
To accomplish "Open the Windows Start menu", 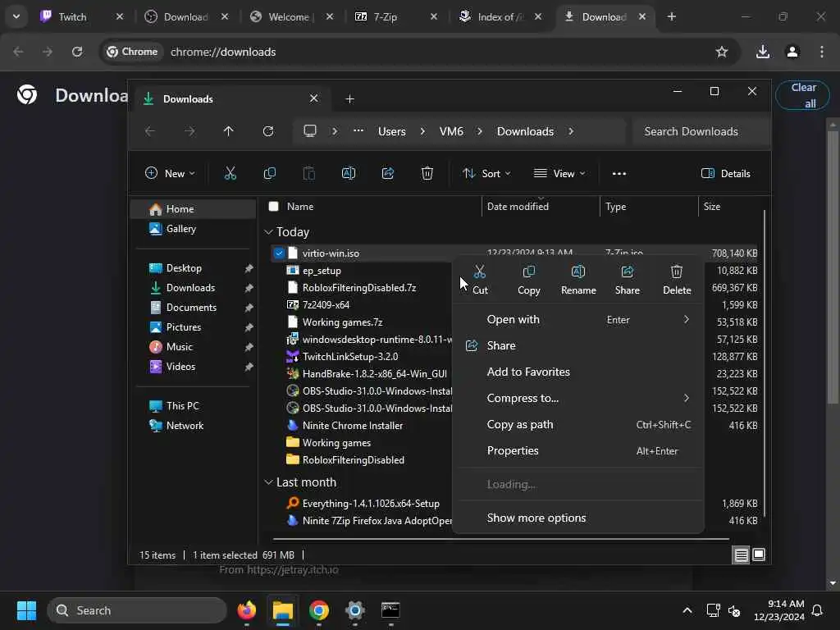I will [26, 610].
